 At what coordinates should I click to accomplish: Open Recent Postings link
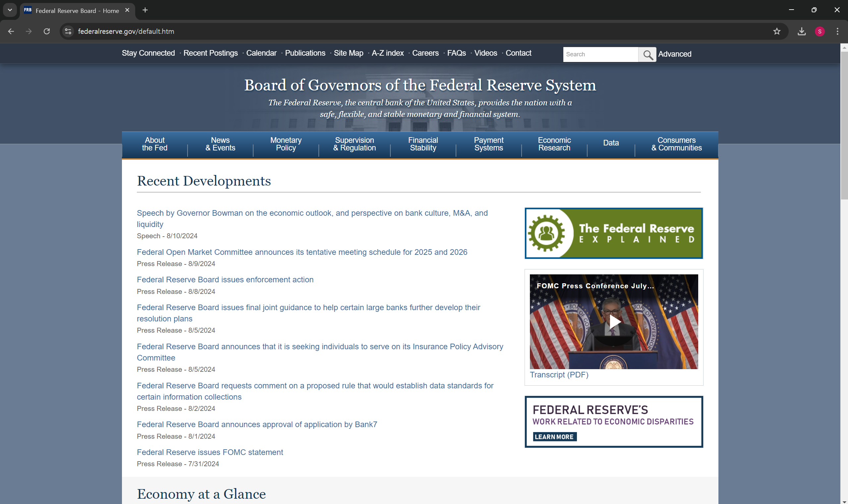coord(210,53)
